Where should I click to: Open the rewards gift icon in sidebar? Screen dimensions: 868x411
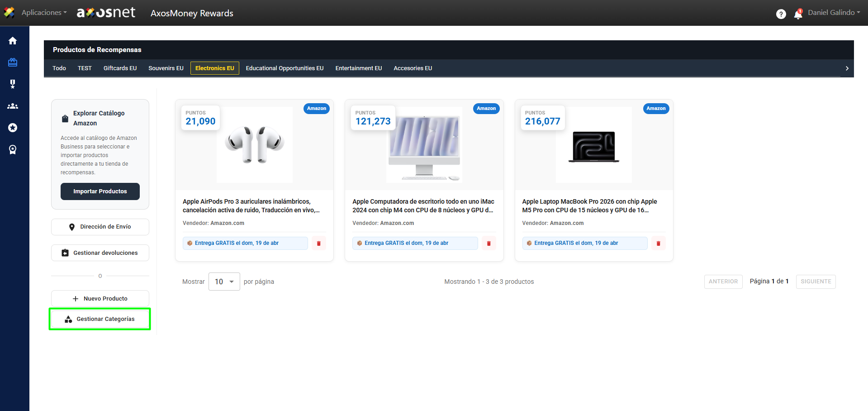coord(13,62)
